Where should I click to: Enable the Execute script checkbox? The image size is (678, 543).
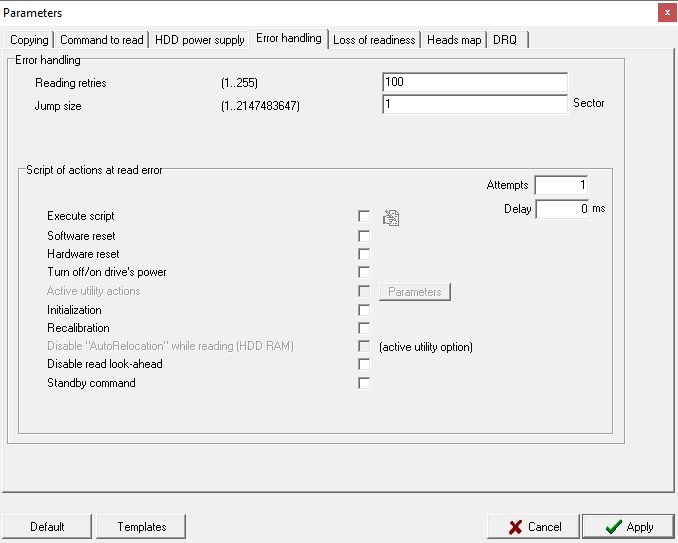(364, 217)
